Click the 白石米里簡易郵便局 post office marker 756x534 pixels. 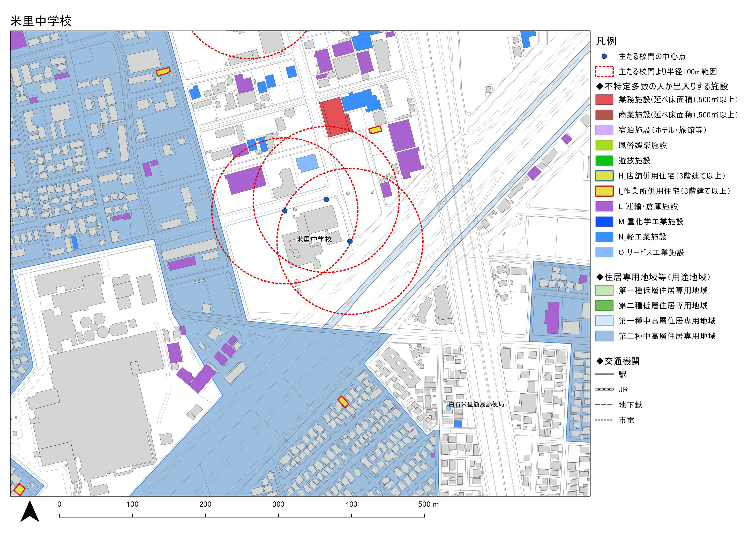tap(448, 408)
